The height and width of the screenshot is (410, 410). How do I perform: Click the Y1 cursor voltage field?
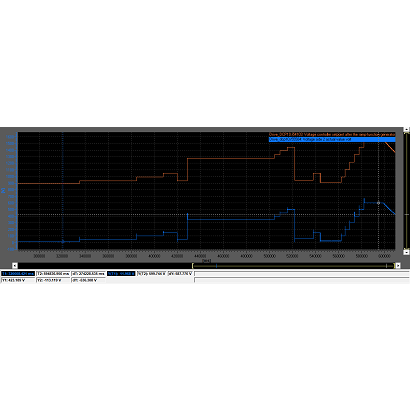click(18, 280)
